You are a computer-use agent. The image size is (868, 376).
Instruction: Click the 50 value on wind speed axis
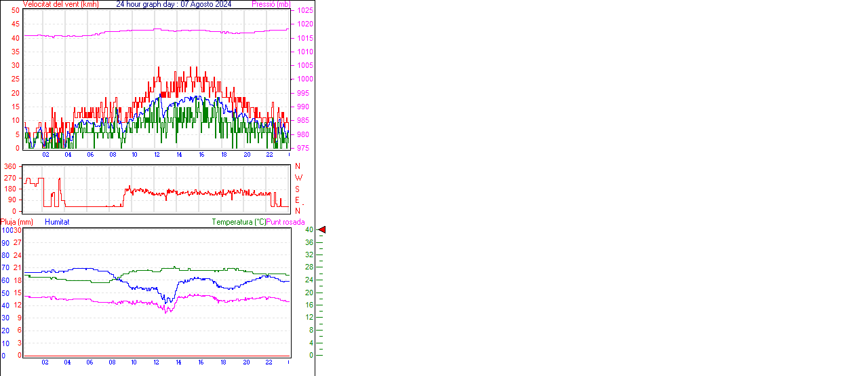(15, 11)
